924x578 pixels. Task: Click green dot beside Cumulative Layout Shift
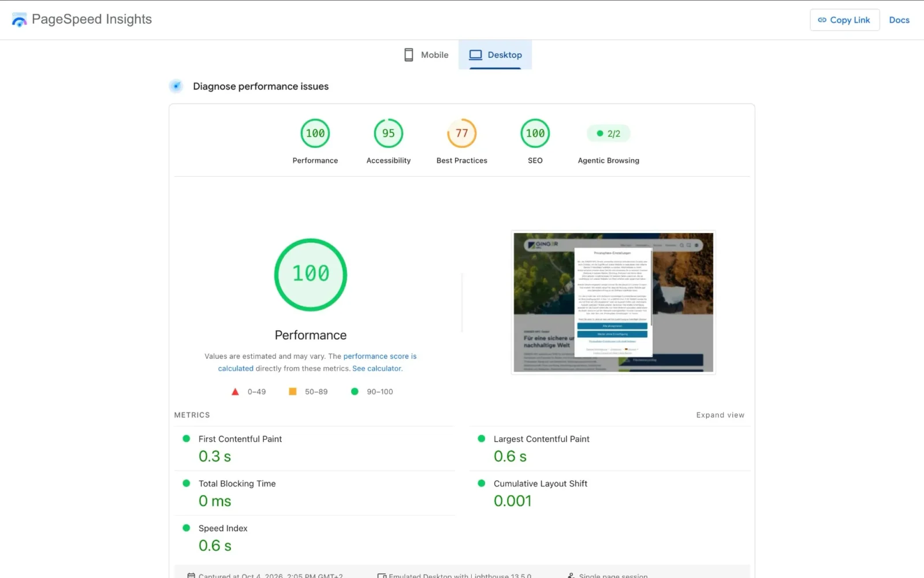point(481,483)
